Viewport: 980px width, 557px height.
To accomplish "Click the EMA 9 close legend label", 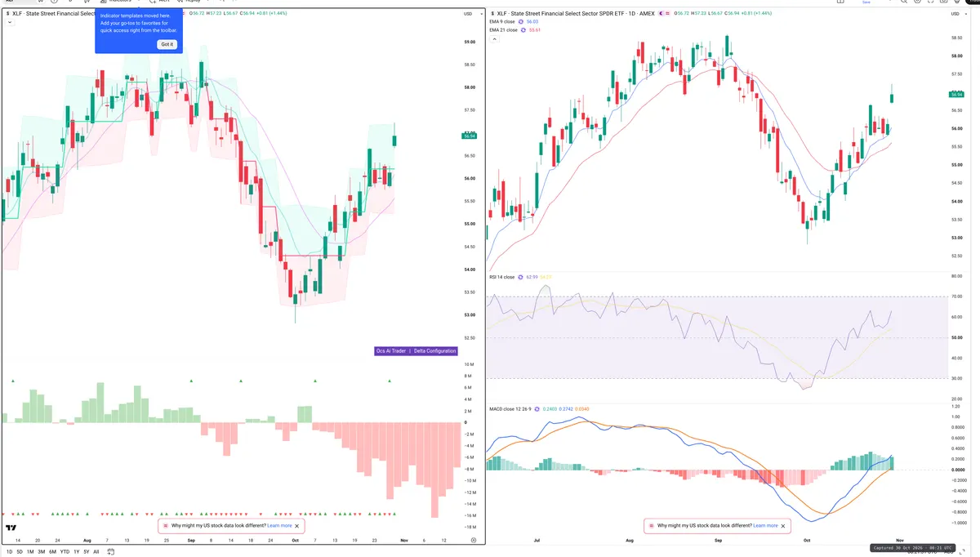I will pos(502,21).
